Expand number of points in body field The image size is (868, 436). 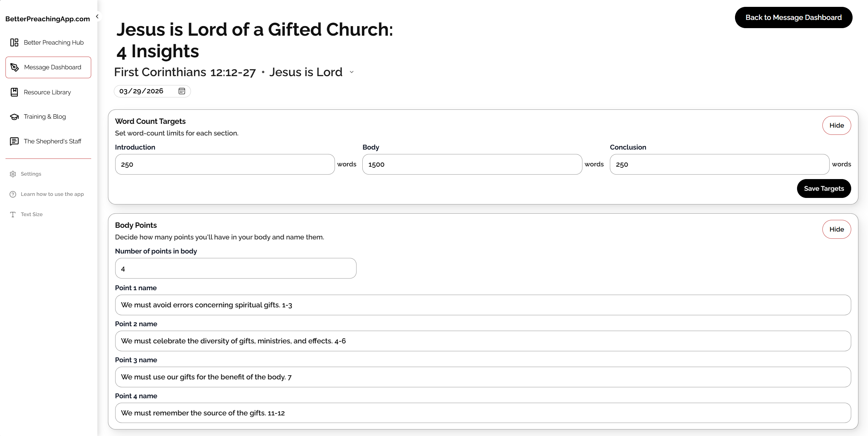click(236, 268)
